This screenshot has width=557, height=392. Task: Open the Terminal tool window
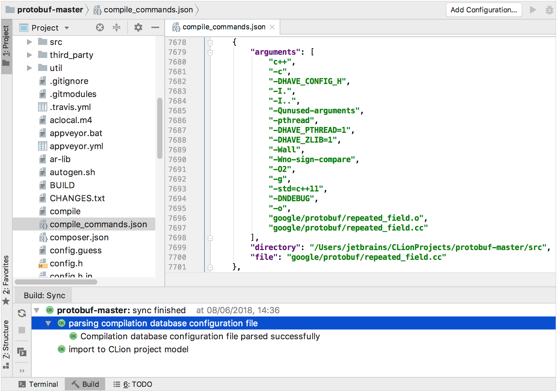pos(38,384)
